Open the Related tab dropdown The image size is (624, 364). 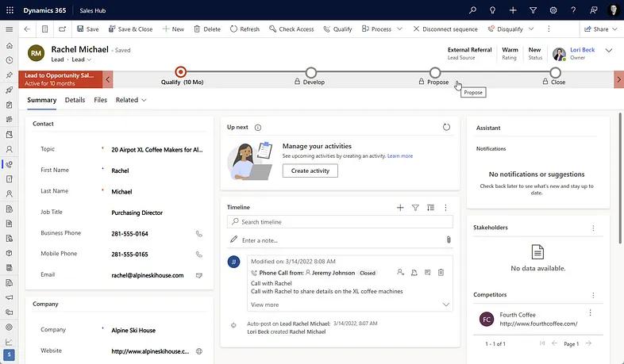click(131, 100)
